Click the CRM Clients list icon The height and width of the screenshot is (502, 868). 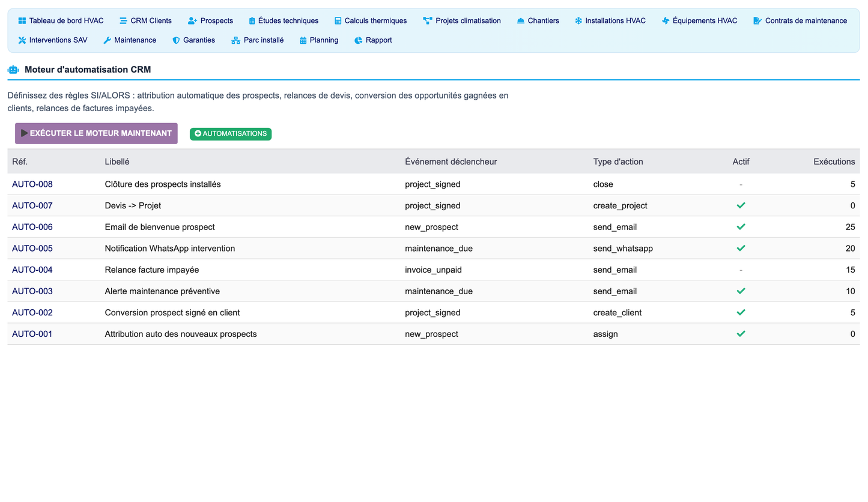pyautogui.click(x=123, y=21)
